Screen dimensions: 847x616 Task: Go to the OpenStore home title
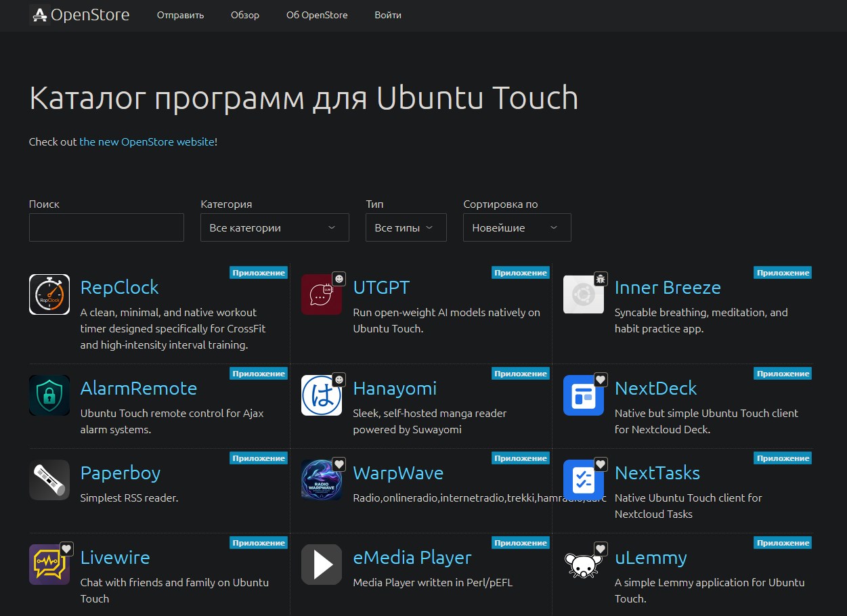coord(90,14)
